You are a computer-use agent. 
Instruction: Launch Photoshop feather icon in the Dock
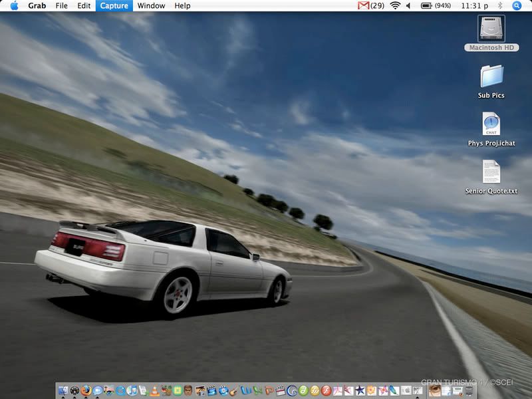coord(394,391)
